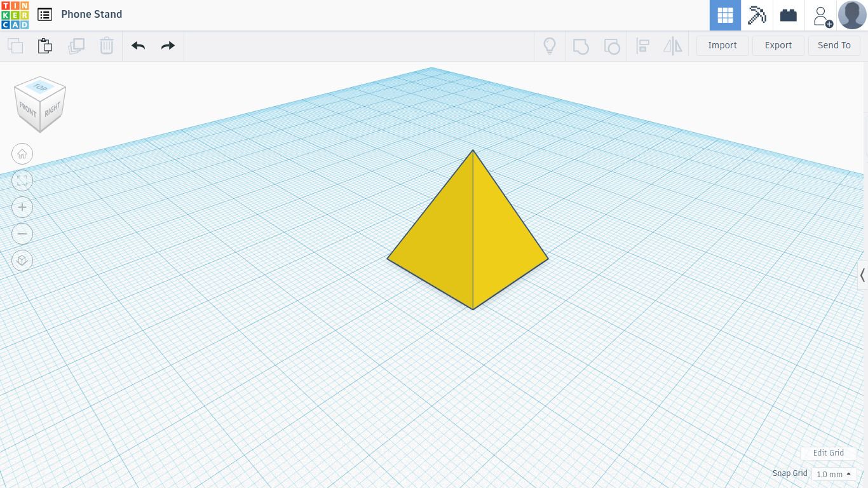This screenshot has height=488, width=868.
Task: Click the Zoom out minus button
Action: pos(22,234)
